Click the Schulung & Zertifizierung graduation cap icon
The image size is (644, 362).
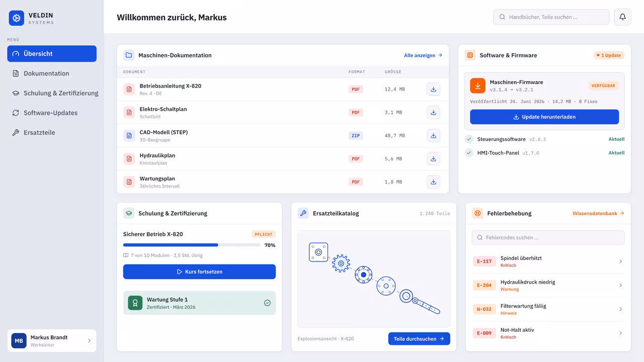[x=129, y=213]
